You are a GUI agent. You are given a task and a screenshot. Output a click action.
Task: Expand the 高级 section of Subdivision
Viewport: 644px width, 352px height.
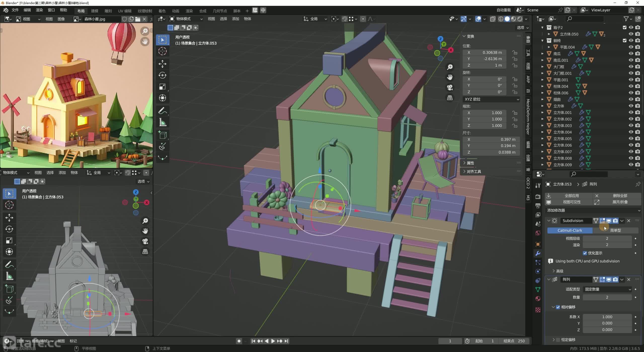558,271
